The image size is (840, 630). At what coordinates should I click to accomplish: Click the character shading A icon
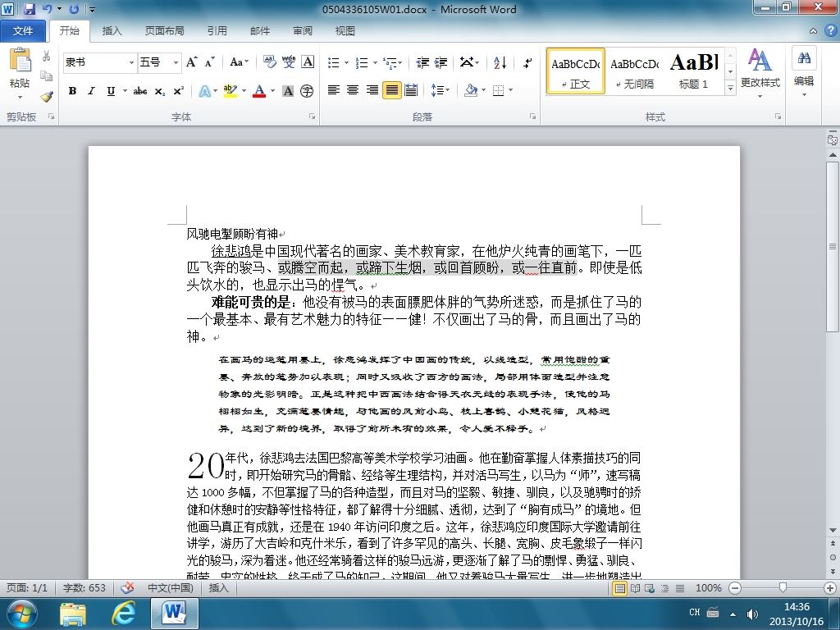point(288,91)
